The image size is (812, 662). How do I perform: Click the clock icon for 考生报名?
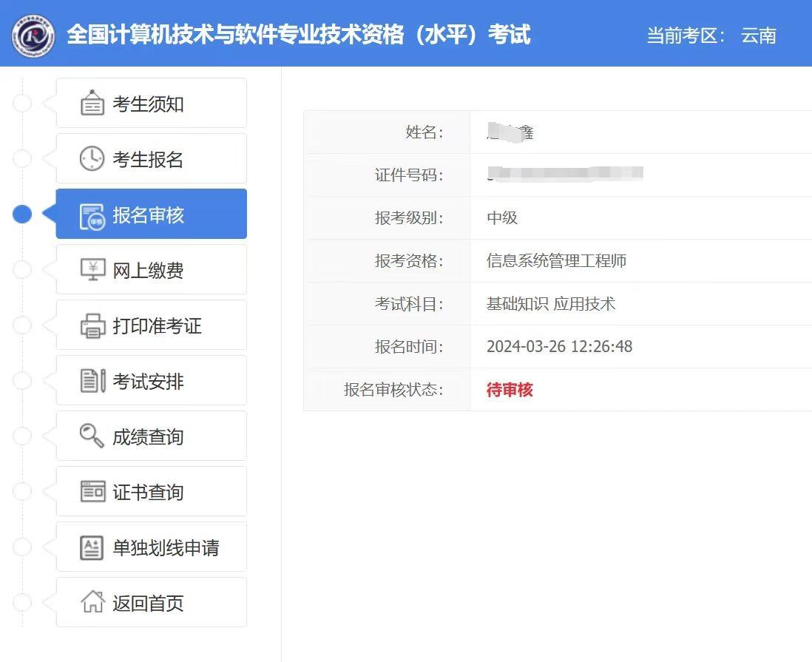click(92, 159)
